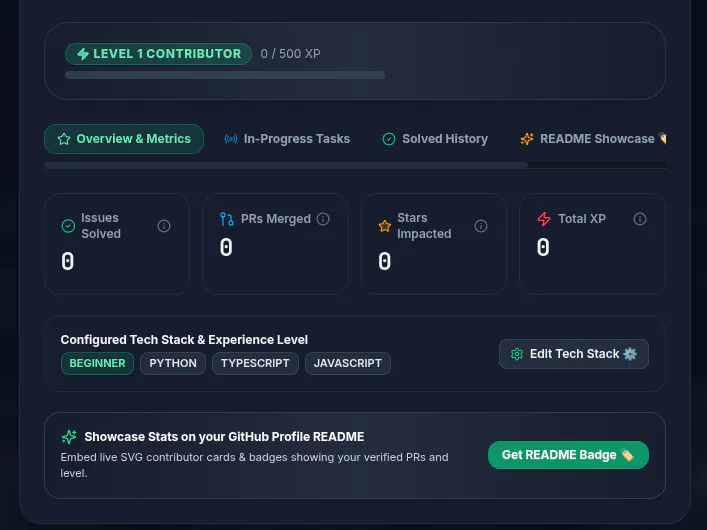Click the horizontal tab scrollbar
707x530 pixels.
click(x=286, y=166)
